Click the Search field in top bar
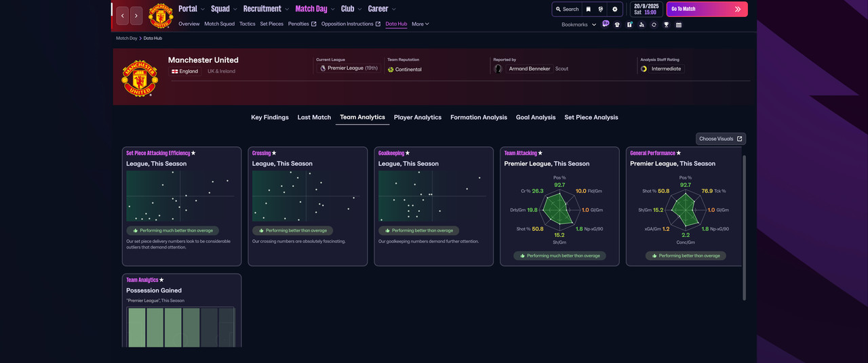 pyautogui.click(x=567, y=9)
